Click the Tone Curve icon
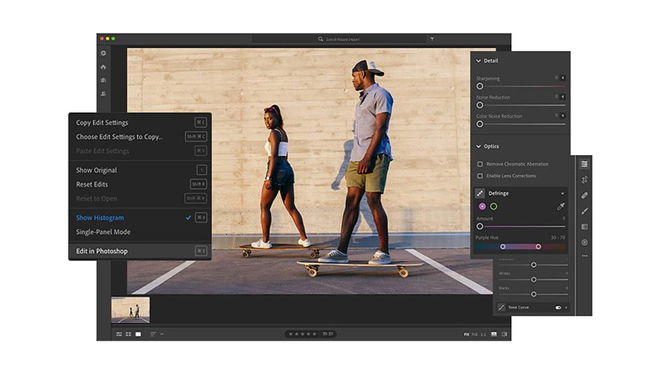Screen dimensions: 660x371 501,307
